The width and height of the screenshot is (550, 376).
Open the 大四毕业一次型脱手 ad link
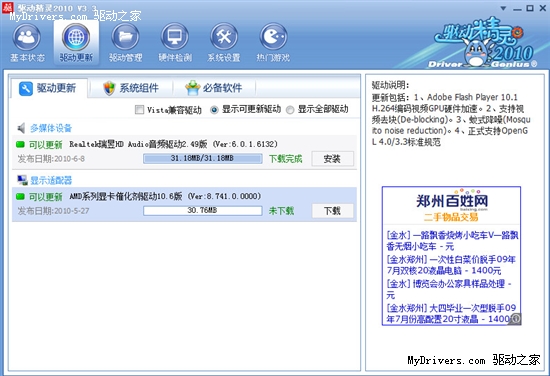451,313
